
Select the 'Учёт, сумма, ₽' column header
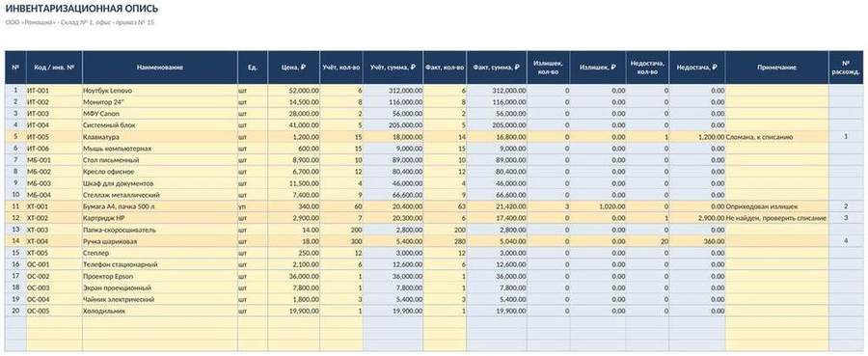(x=393, y=67)
